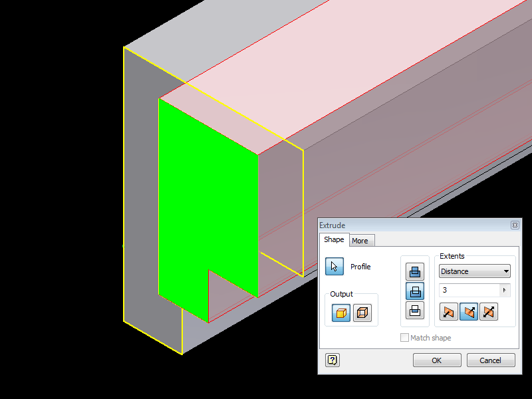Confirm extrude with OK
The width and height of the screenshot is (532, 399).
437,360
